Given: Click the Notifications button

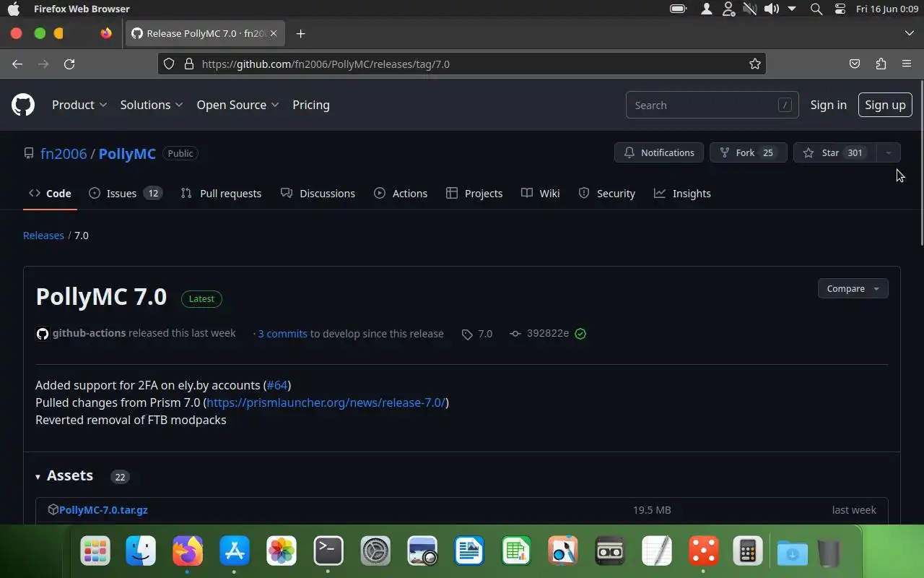Looking at the screenshot, I should [x=658, y=152].
